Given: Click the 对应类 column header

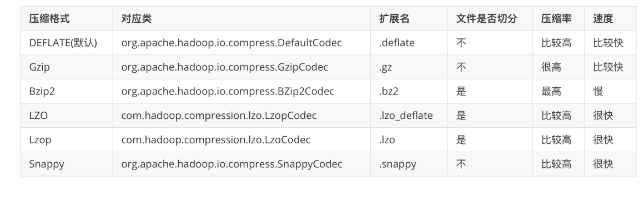Looking at the screenshot, I should (x=241, y=18).
